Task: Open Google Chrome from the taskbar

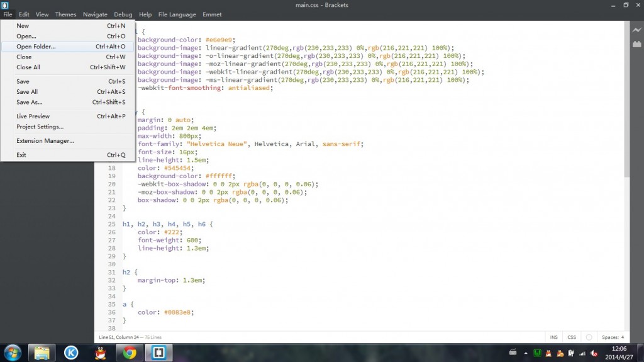Action: click(x=130, y=353)
